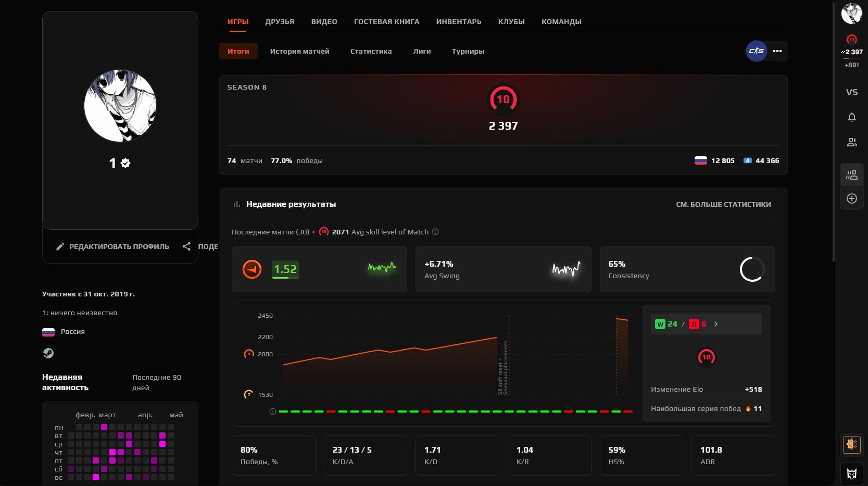Click РЕДАКТИРОВАТЬ ПРОФИЛЬ button
The height and width of the screenshot is (486, 868).
click(112, 246)
